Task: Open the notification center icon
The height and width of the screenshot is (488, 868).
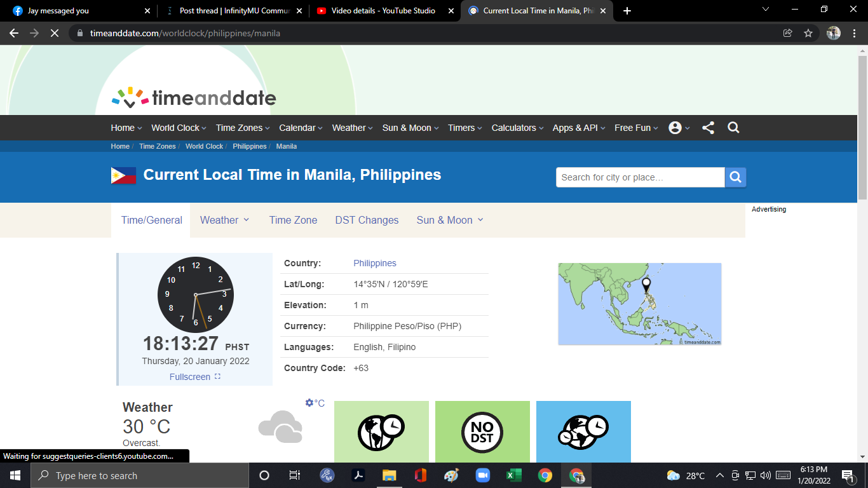Action: (848, 475)
